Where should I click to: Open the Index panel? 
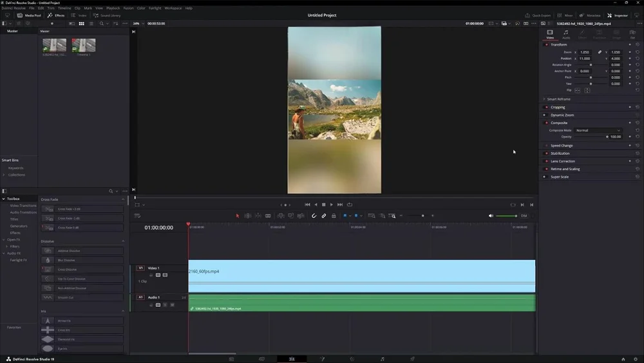coord(79,15)
